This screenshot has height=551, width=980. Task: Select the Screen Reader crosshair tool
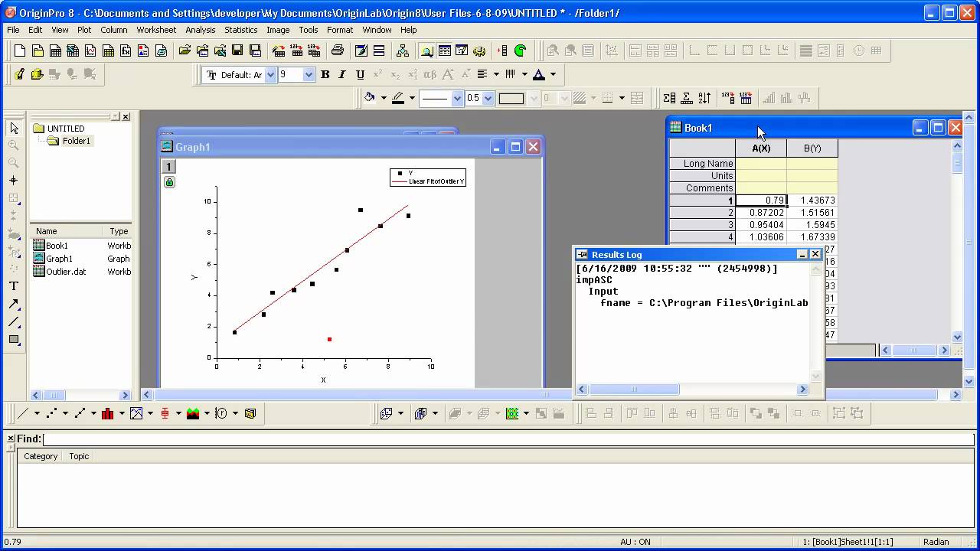[14, 181]
